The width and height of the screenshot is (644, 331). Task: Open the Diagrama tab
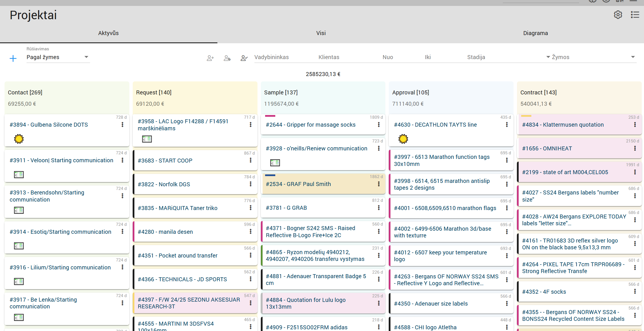tap(535, 33)
